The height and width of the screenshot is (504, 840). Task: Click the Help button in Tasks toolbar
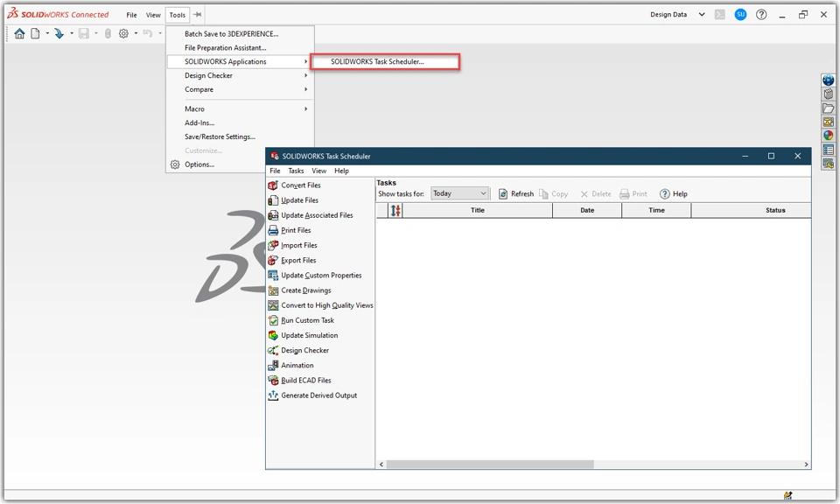pyautogui.click(x=674, y=194)
